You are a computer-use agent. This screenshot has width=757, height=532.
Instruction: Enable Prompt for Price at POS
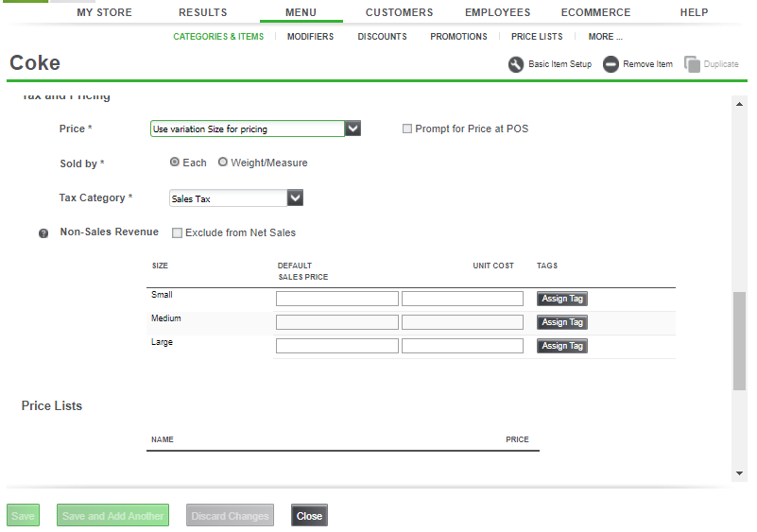(407, 129)
